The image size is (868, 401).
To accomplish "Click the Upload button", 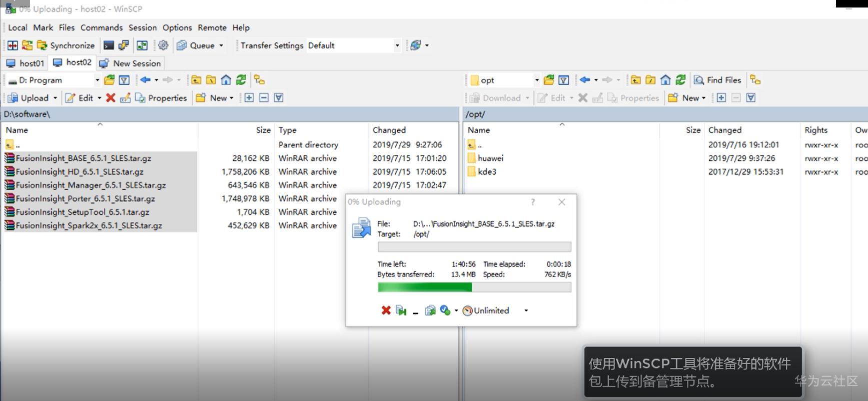I will click(x=29, y=98).
